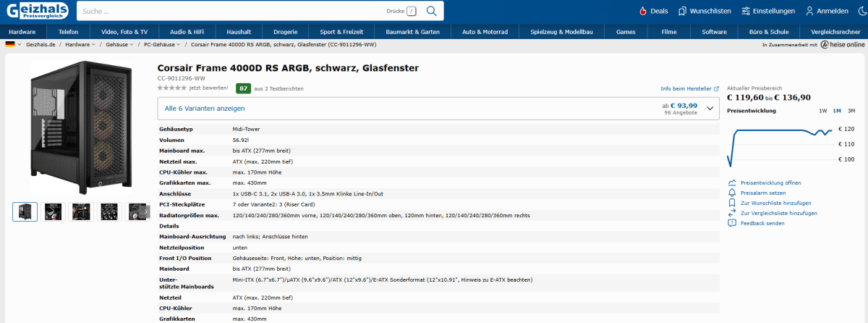This screenshot has width=868, height=323.
Task: Click the Anmelden user icon
Action: [x=808, y=11]
